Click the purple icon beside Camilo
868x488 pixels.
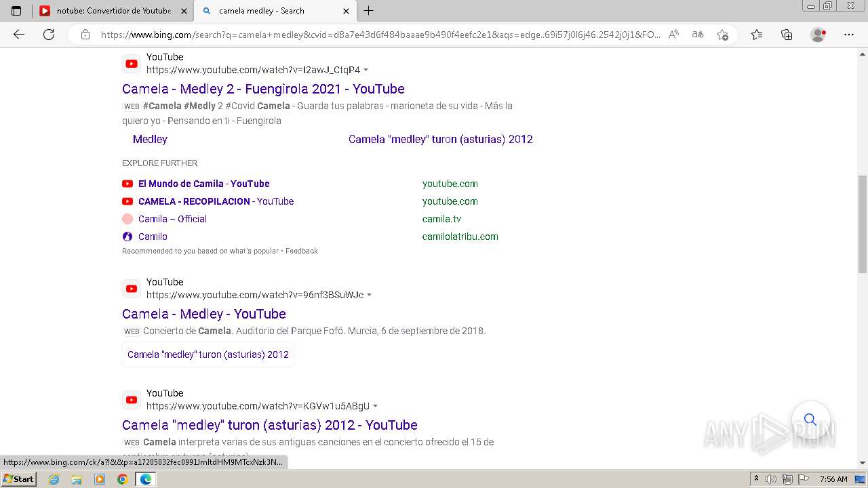click(127, 237)
